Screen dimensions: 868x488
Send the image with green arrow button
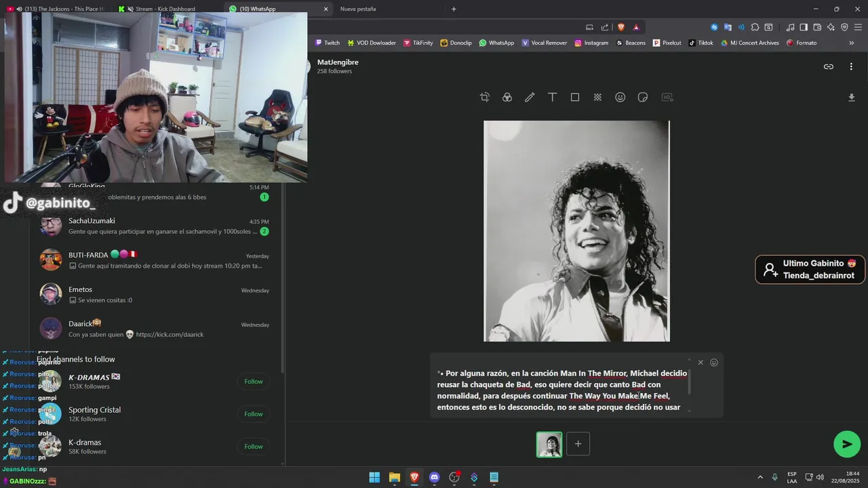pyautogui.click(x=847, y=444)
